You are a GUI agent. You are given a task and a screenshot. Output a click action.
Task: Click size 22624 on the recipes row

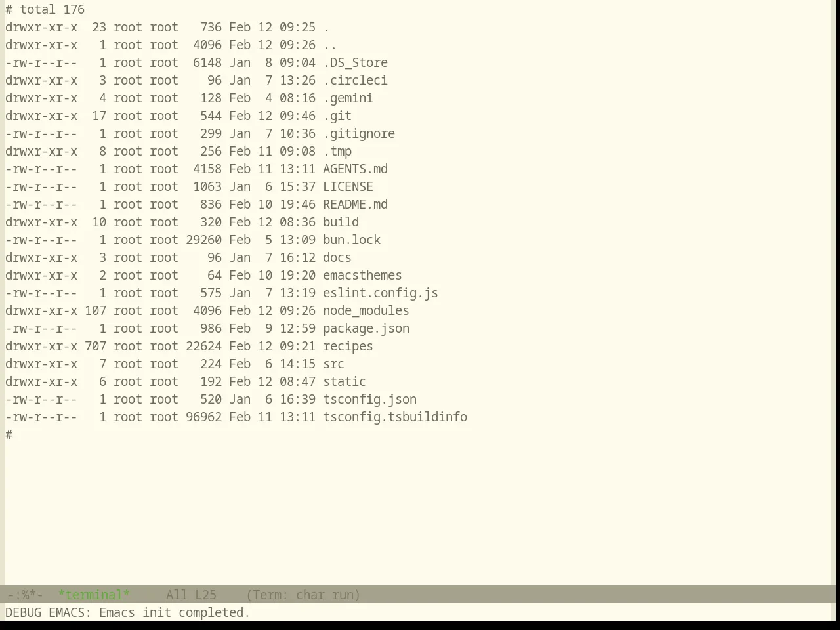pyautogui.click(x=203, y=346)
